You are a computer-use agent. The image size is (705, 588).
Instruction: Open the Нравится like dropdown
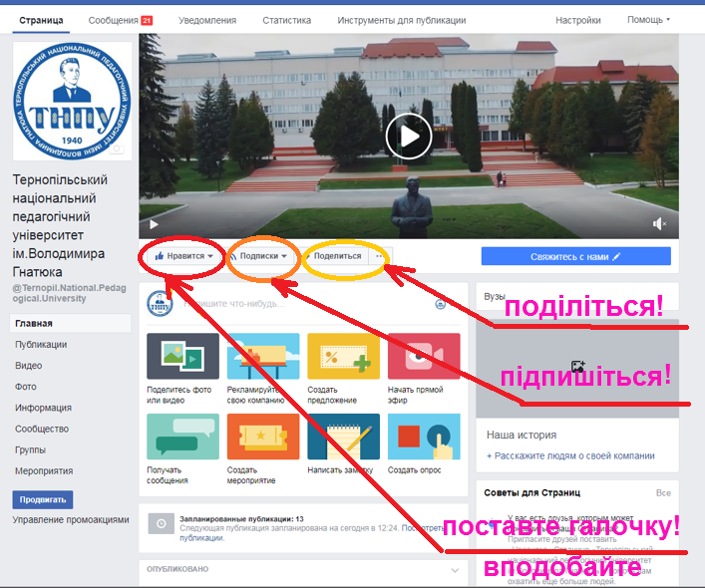(185, 256)
